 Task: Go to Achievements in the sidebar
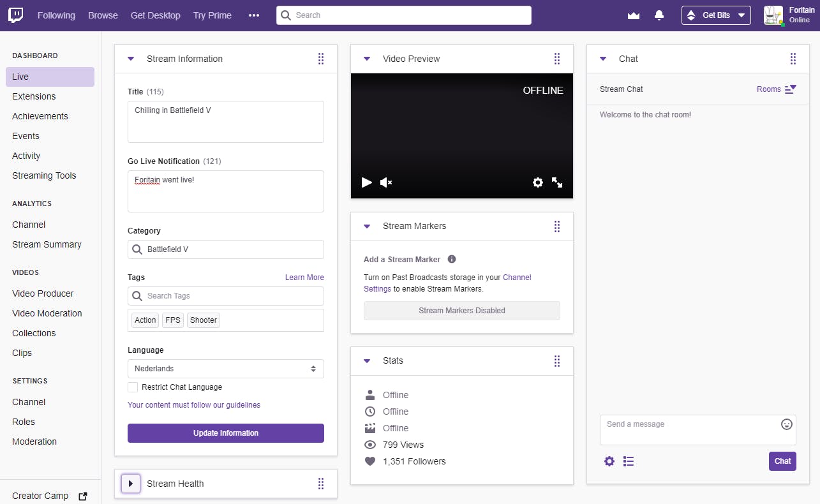click(x=40, y=116)
